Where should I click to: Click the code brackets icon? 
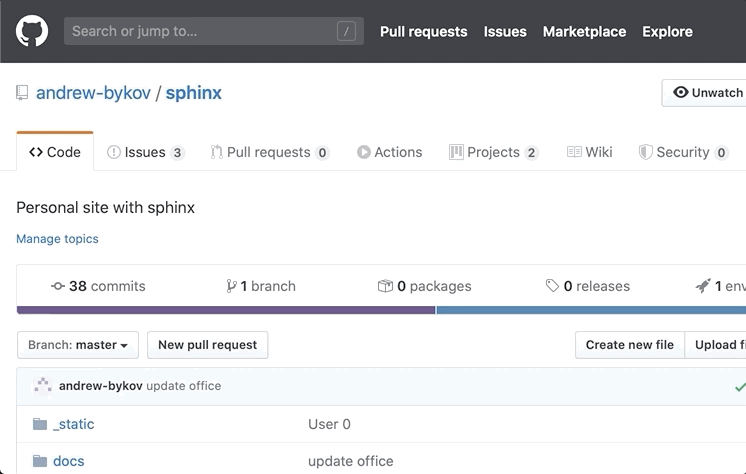(36, 152)
